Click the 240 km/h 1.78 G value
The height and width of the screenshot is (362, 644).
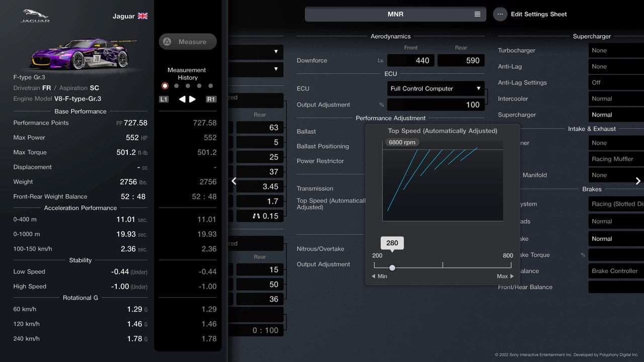[137, 339]
